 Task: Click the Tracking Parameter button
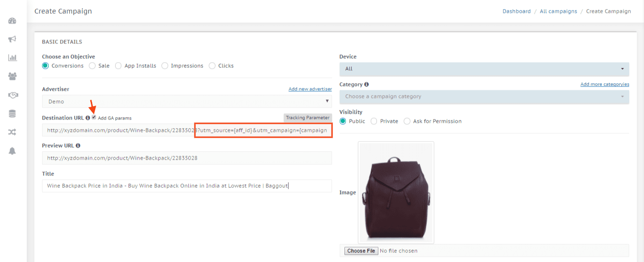click(x=307, y=118)
